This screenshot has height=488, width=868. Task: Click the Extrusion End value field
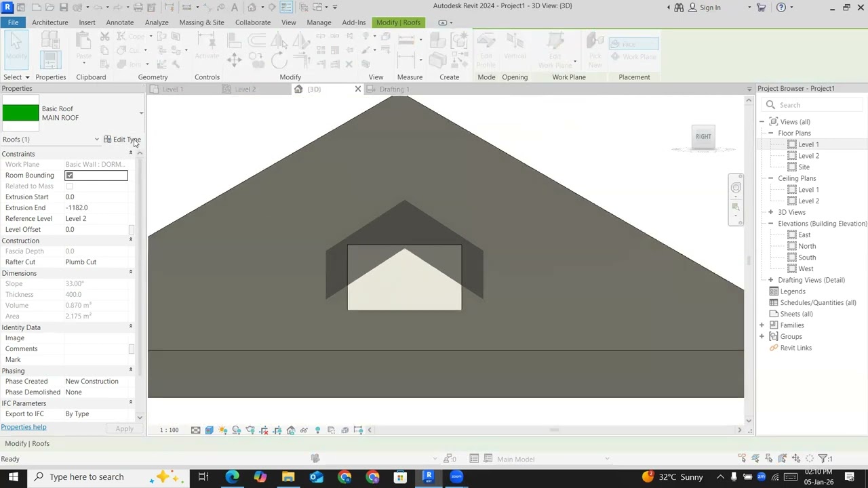[96, 208]
